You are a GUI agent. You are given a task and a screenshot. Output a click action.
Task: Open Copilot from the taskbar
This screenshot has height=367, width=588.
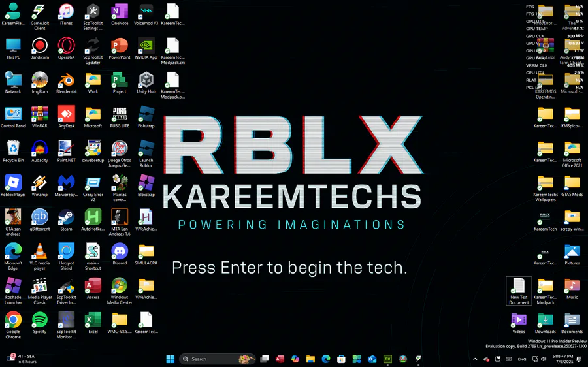[x=295, y=359]
